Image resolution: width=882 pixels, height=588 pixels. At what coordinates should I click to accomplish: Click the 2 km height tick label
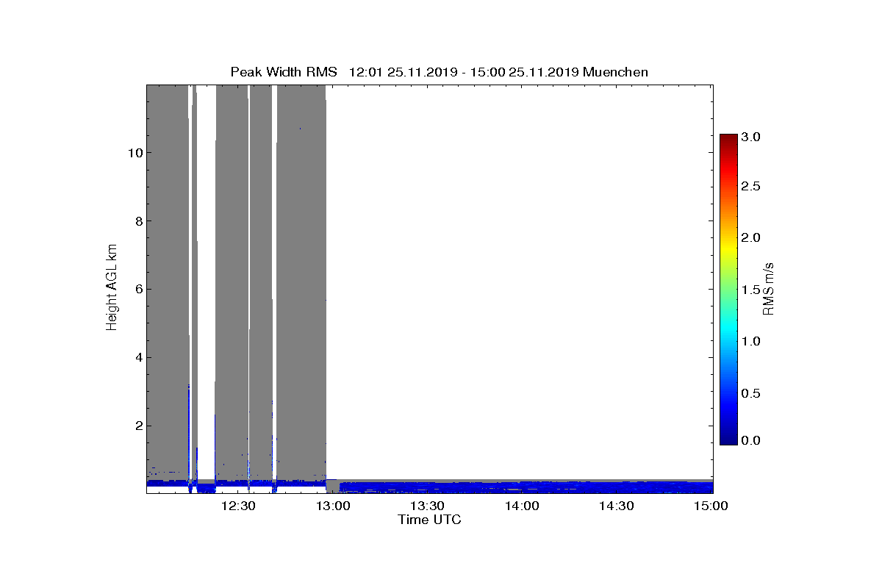pyautogui.click(x=139, y=426)
